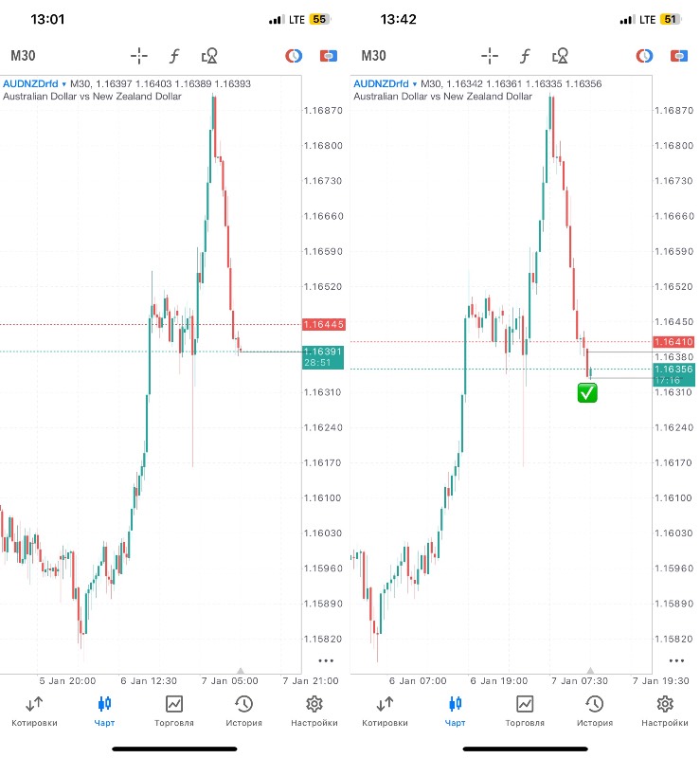This screenshot has height=758, width=700.
Task: Tap three-dots more button in right chart
Action: pyautogui.click(x=675, y=660)
